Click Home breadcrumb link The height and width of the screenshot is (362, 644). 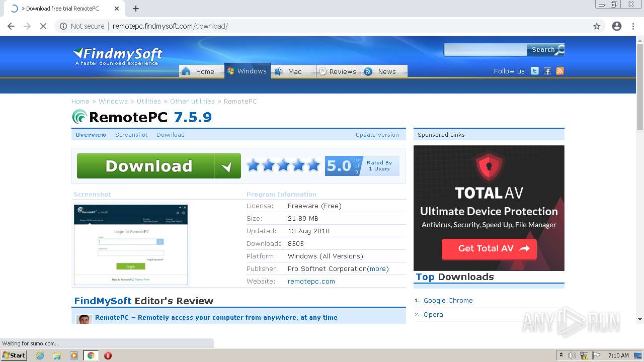click(80, 101)
